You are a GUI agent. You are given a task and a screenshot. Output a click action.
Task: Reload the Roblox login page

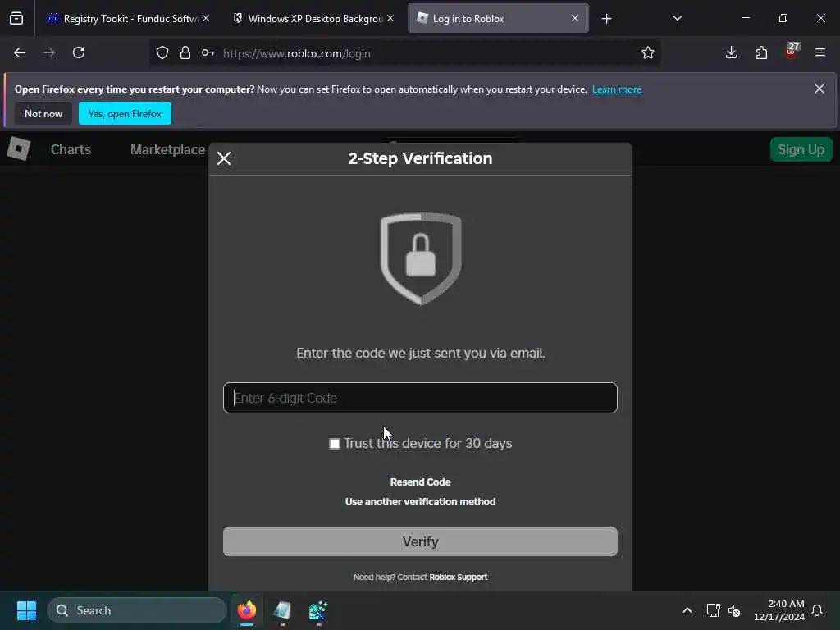[79, 53]
